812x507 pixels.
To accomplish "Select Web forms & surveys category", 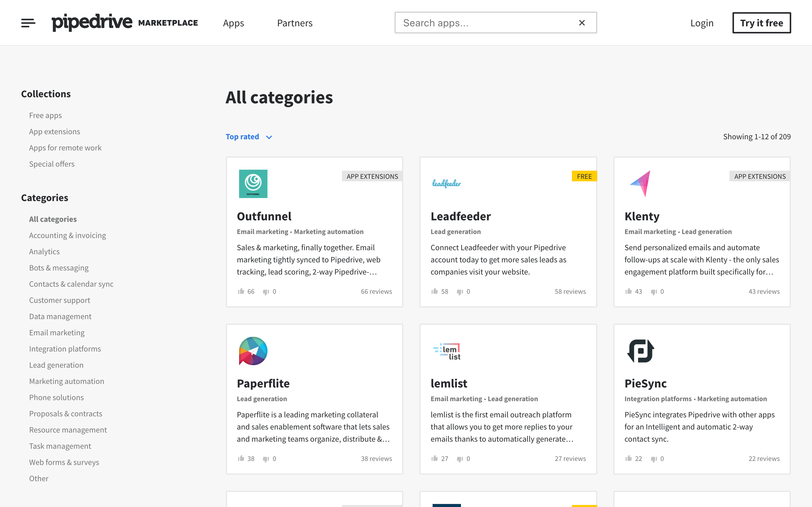I will pyautogui.click(x=64, y=462).
